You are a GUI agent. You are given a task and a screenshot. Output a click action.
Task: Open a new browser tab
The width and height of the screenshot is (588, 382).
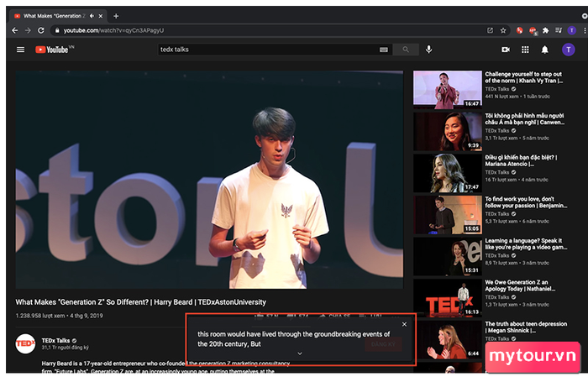116,16
